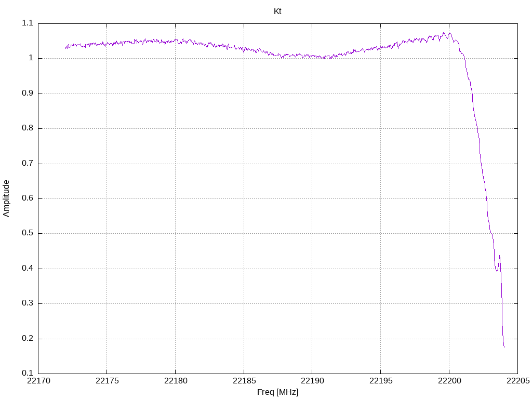This screenshot has width=532, height=399.
Task: Click the x-axis tick label '22180'
Action: pos(176,381)
